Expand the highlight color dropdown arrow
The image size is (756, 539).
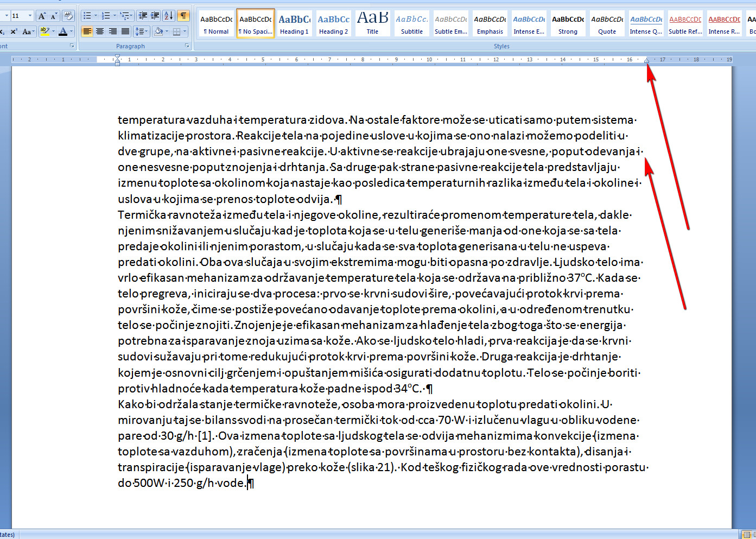pyautogui.click(x=53, y=31)
